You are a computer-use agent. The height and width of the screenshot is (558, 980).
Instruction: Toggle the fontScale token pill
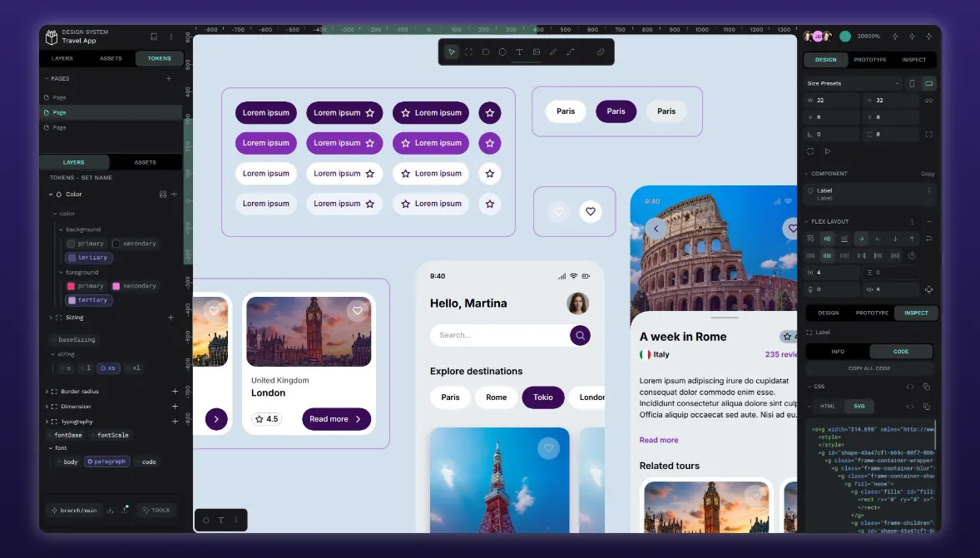(x=110, y=435)
